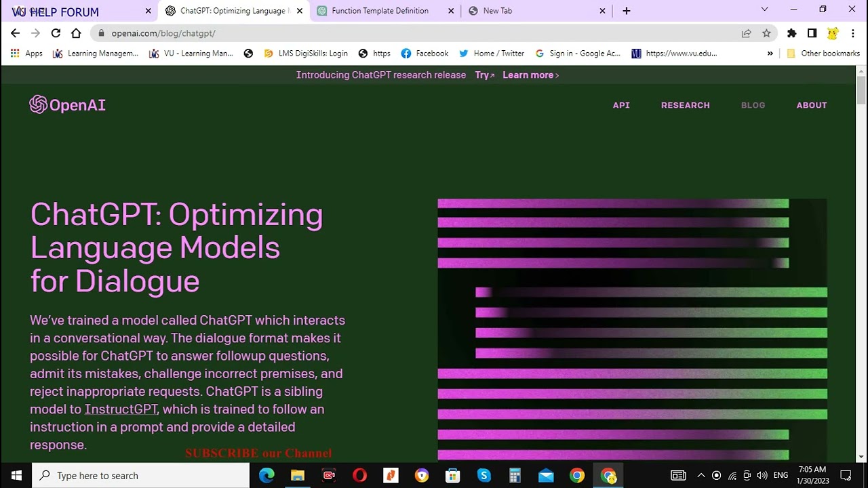Open the VU - Learning Man... bookmark
Image resolution: width=868 pixels, height=488 pixels.
click(x=191, y=53)
